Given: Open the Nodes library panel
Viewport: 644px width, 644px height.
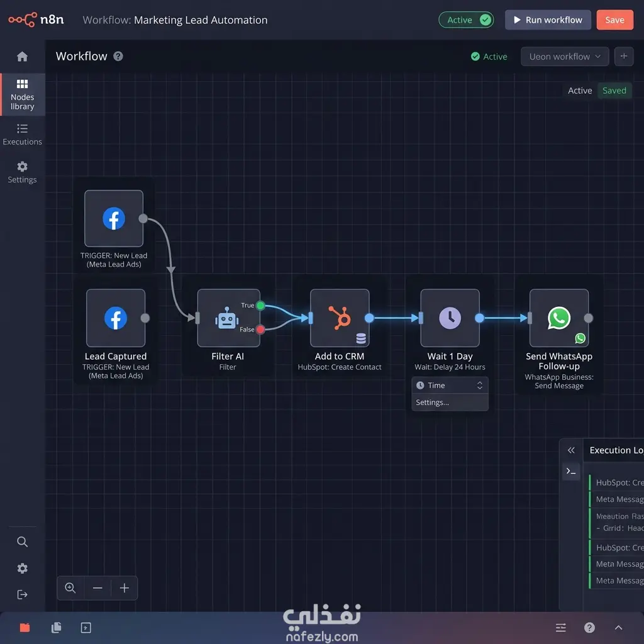Looking at the screenshot, I should [22, 95].
